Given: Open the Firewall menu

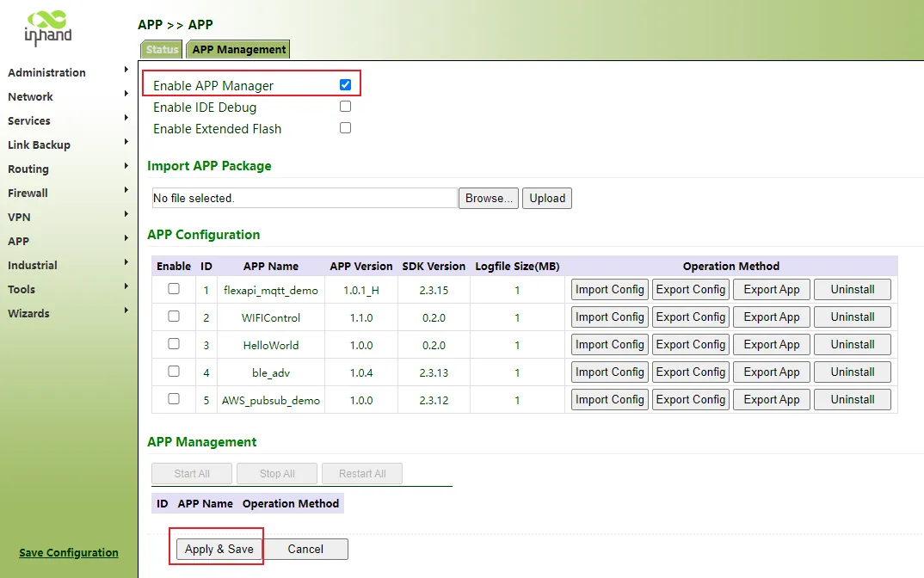Looking at the screenshot, I should [x=28, y=194].
